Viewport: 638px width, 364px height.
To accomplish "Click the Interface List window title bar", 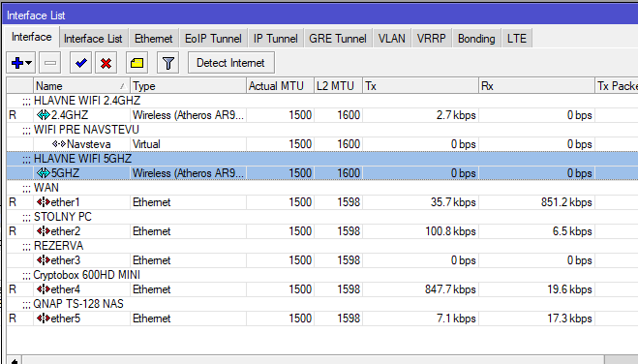I will click(320, 15).
